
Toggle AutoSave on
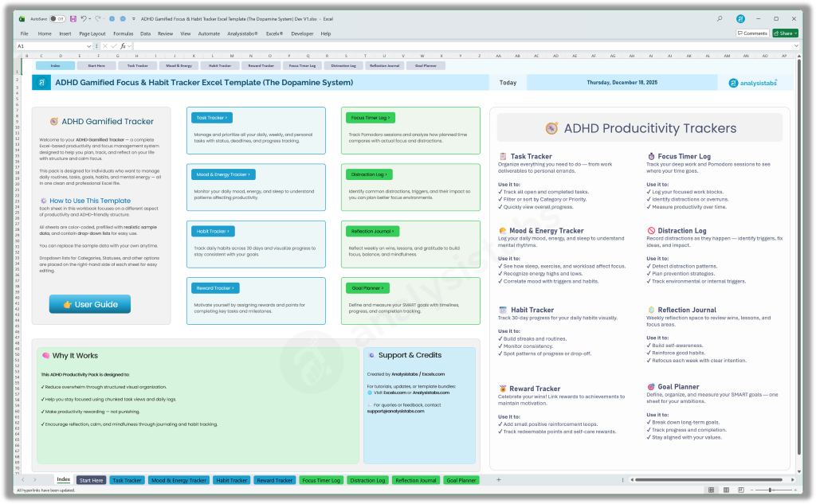57,18
